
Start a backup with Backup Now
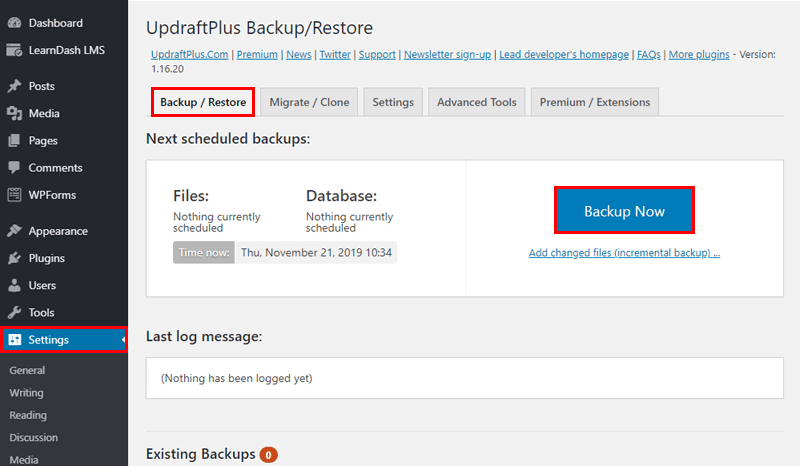point(624,211)
